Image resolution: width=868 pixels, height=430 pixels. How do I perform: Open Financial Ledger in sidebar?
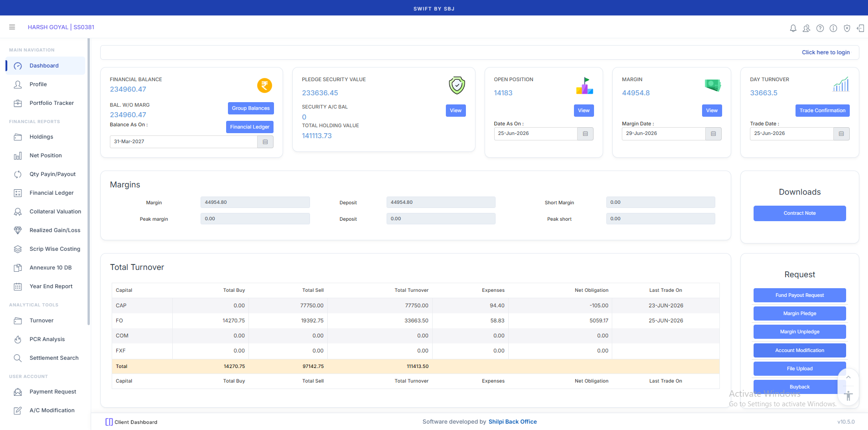[46, 193]
